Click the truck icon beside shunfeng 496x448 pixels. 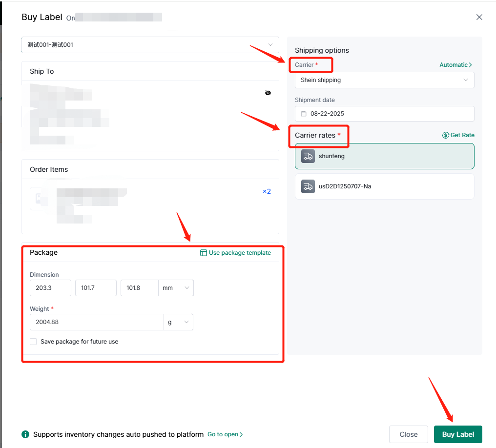click(x=308, y=156)
